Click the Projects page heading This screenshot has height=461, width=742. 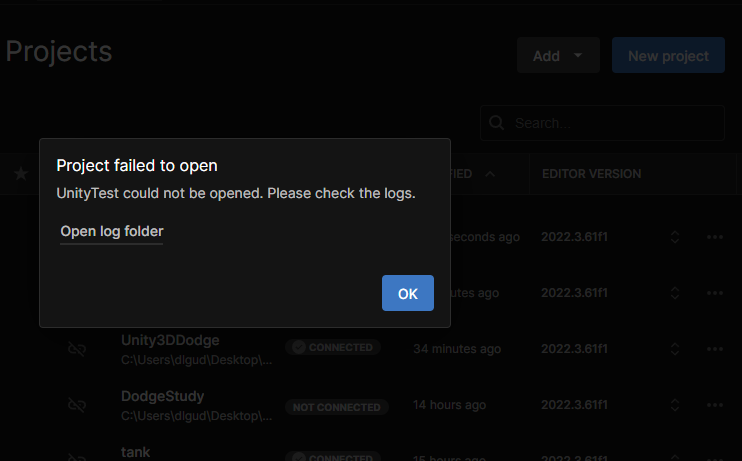coord(59,52)
